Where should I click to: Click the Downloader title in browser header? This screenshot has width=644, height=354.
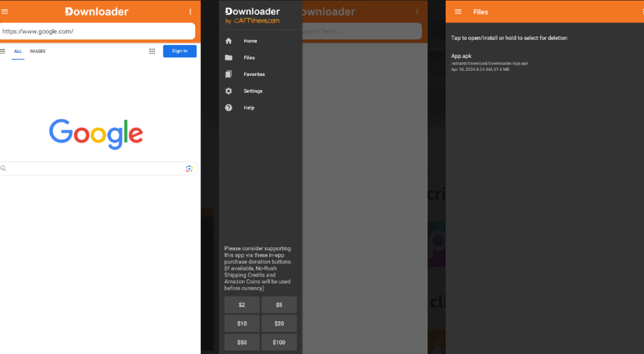tap(97, 12)
